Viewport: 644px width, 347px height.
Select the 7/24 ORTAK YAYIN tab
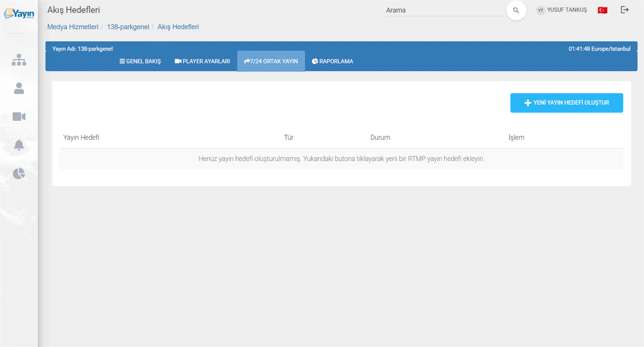(271, 61)
